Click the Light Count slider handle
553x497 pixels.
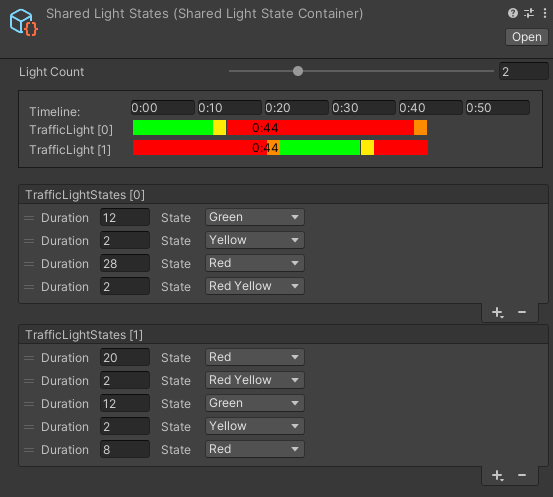pos(298,71)
